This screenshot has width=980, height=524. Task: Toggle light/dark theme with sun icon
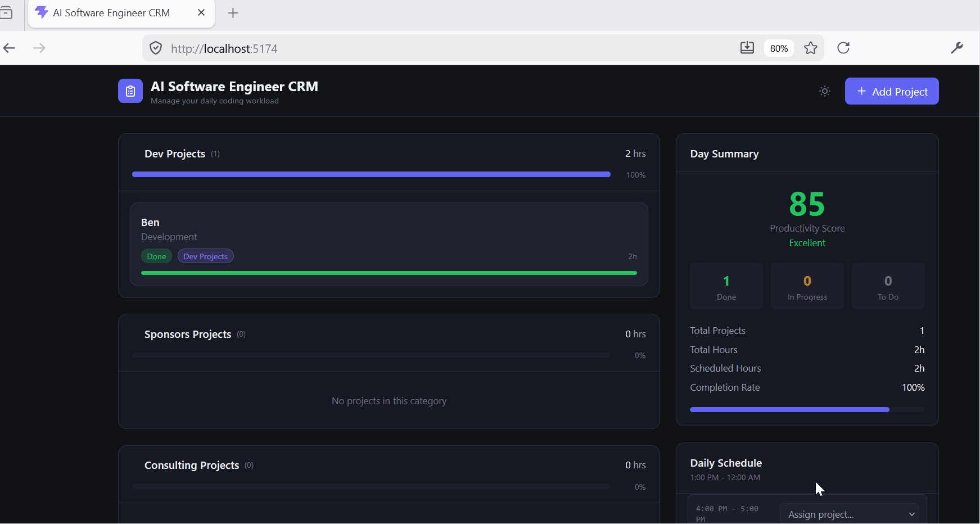[824, 91]
